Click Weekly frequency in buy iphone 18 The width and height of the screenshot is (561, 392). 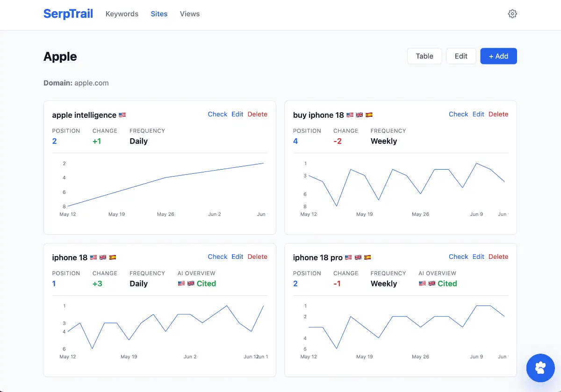(384, 141)
